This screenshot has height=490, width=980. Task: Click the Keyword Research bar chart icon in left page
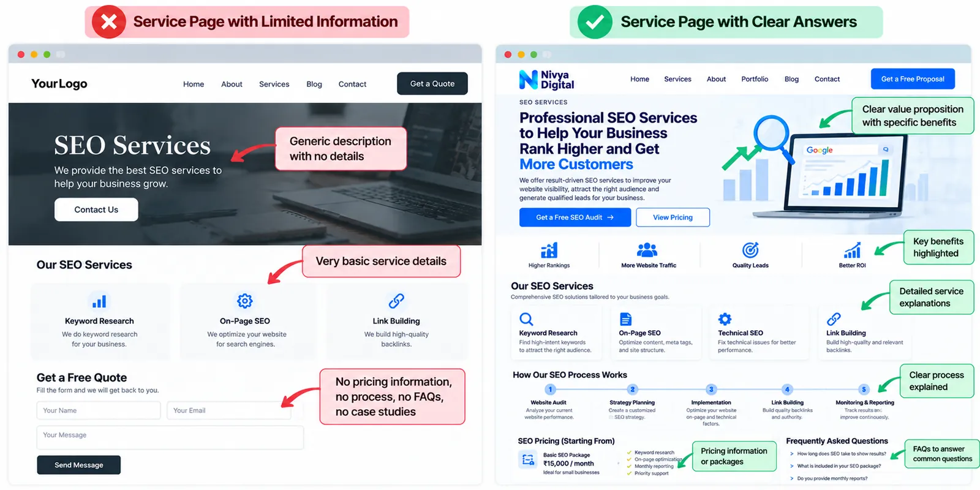point(99,301)
